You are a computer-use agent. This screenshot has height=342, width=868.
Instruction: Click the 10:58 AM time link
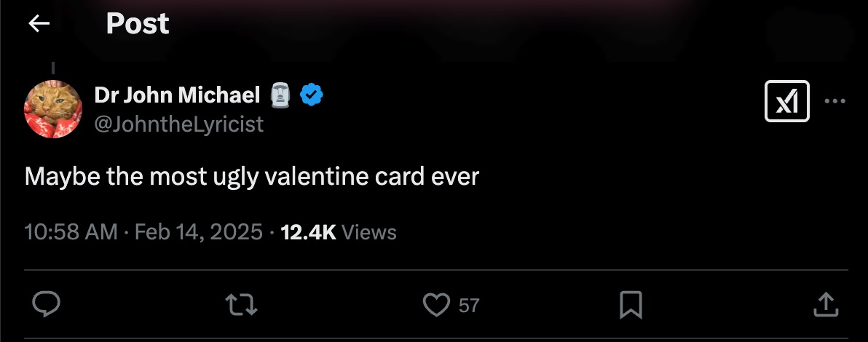(71, 232)
